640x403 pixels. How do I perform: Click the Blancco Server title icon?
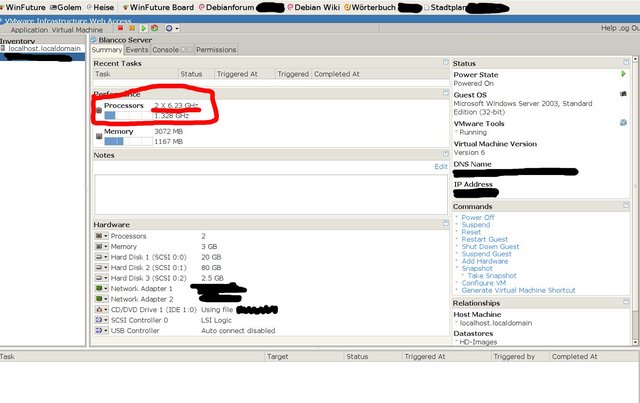93,40
